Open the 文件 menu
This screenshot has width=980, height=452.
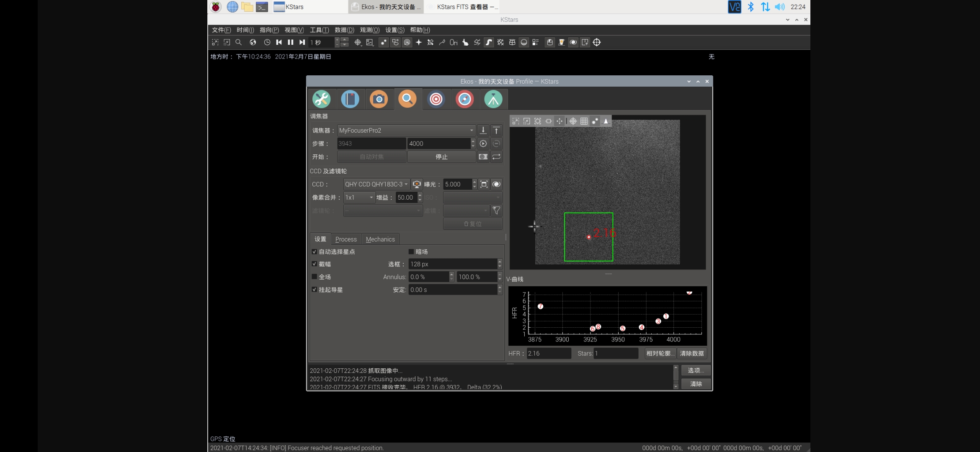(x=221, y=30)
